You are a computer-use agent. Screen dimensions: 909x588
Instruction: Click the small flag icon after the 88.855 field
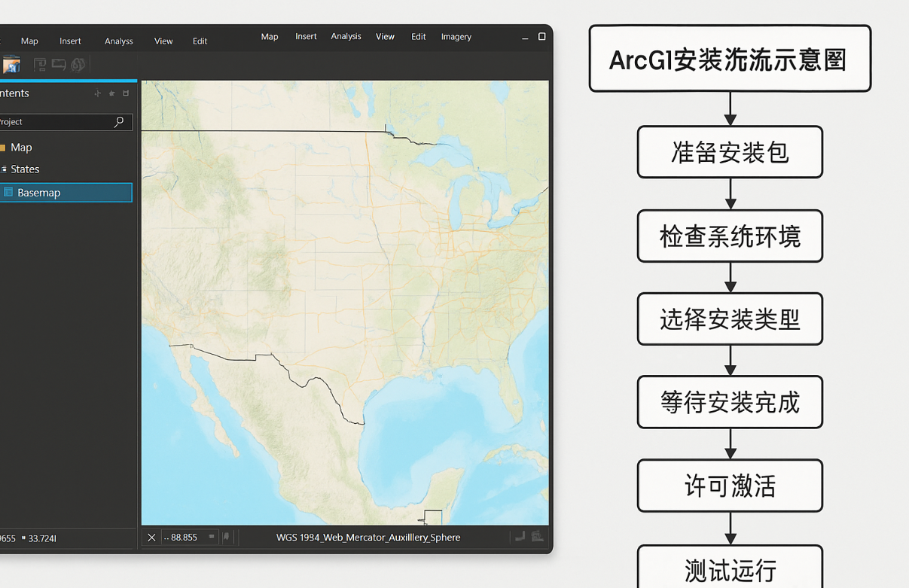point(226,537)
